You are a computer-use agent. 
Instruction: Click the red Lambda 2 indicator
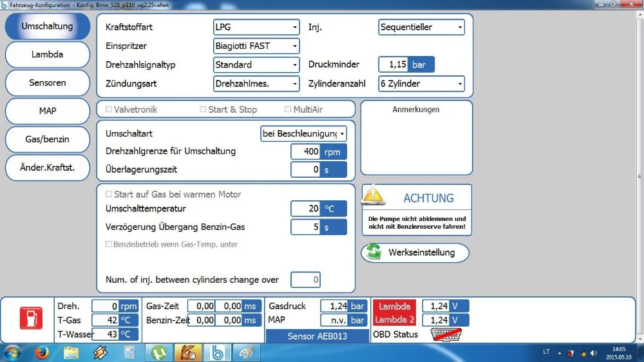pos(394,319)
